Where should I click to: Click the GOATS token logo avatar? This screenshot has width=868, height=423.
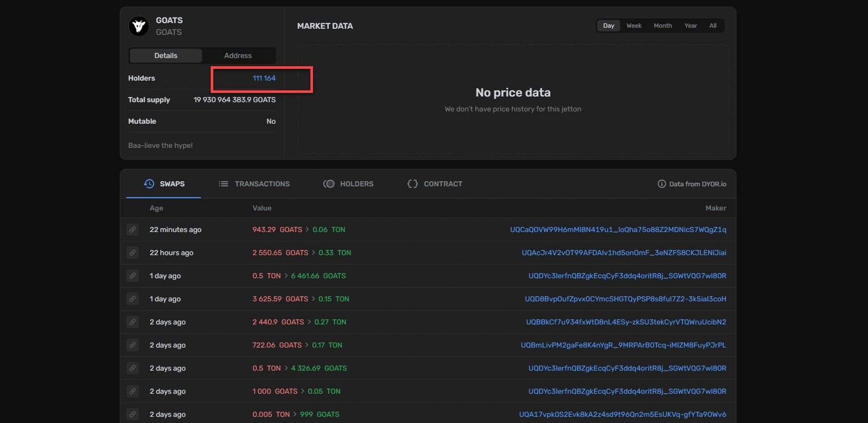click(x=139, y=26)
